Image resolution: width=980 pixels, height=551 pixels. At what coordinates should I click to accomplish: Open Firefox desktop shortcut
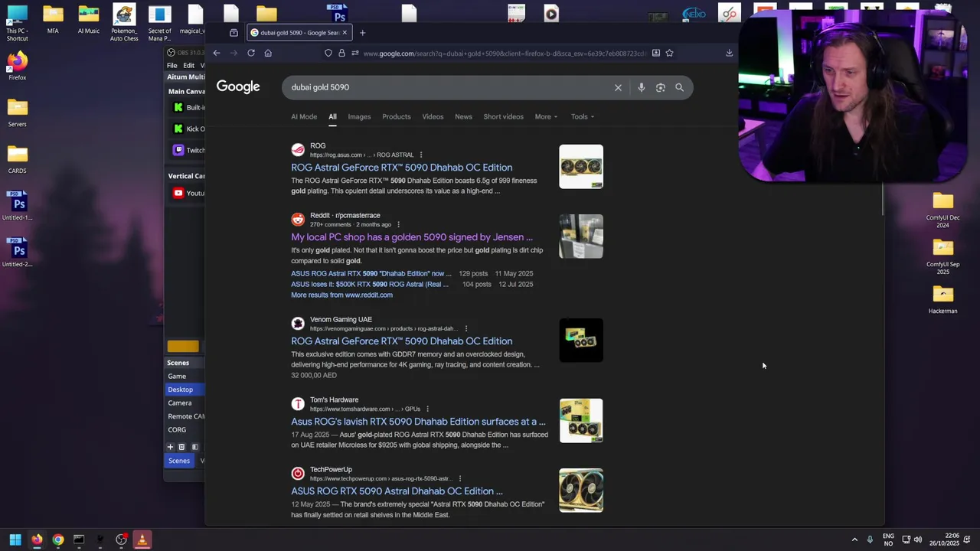[x=17, y=65]
